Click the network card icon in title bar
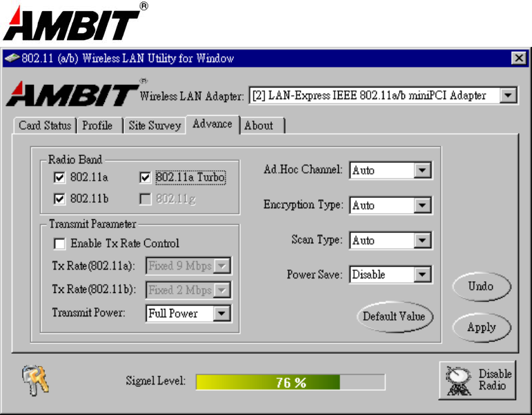 coord(12,58)
